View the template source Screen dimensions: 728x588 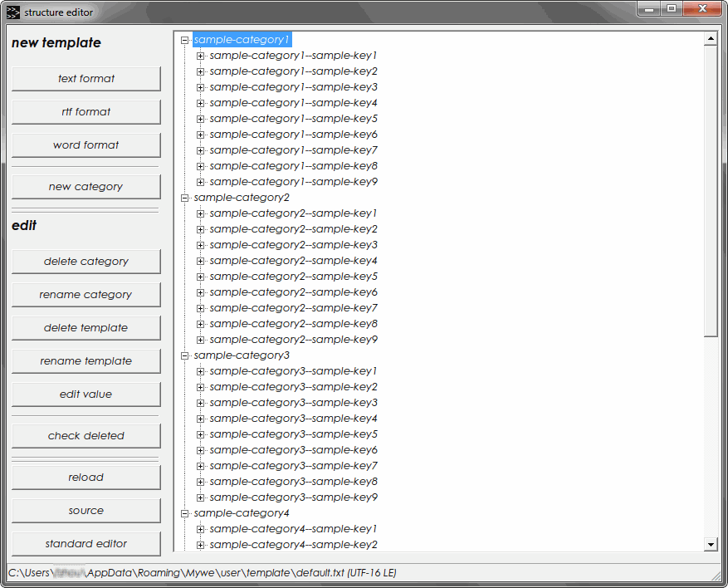tap(86, 510)
